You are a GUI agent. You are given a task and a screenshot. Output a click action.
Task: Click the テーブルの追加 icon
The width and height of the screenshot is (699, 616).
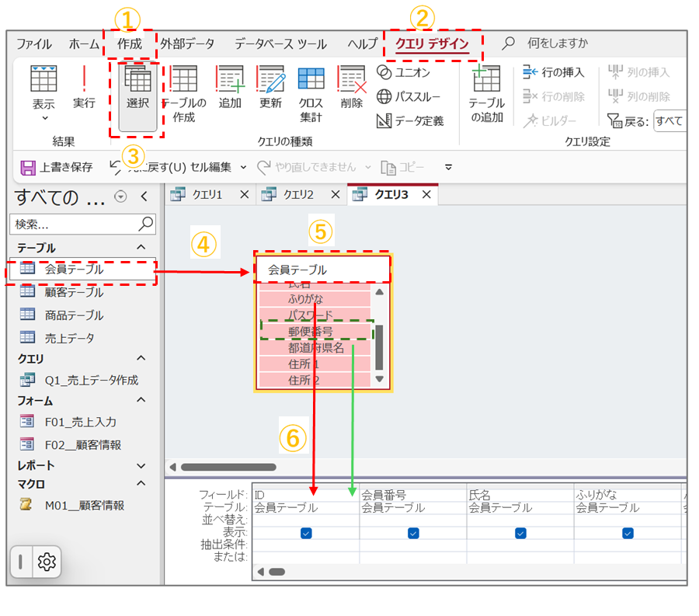[x=487, y=80]
